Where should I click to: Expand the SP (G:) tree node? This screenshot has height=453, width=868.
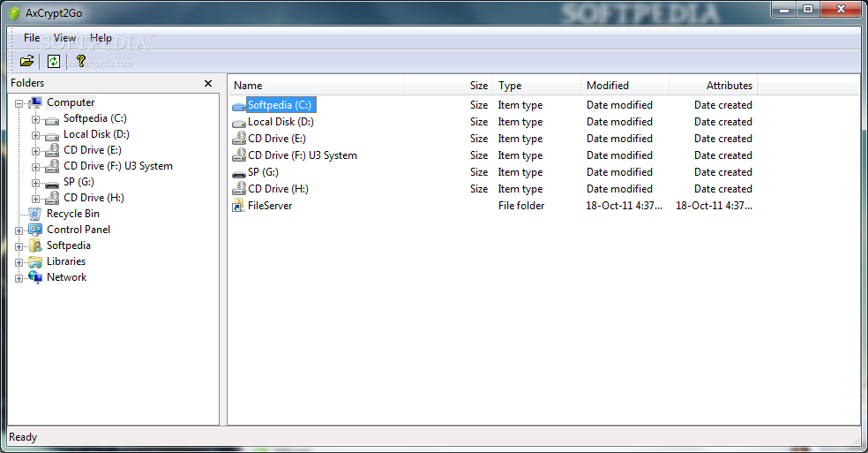35,184
